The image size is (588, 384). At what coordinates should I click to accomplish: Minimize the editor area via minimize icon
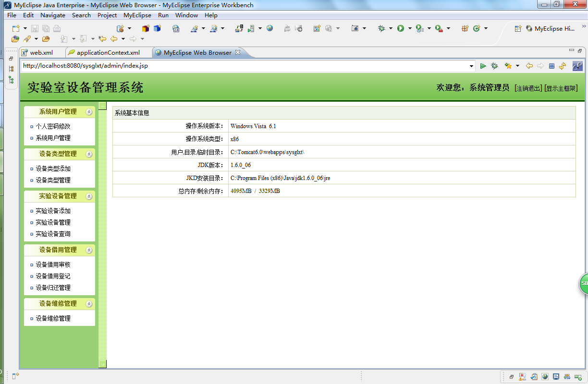[x=571, y=50]
